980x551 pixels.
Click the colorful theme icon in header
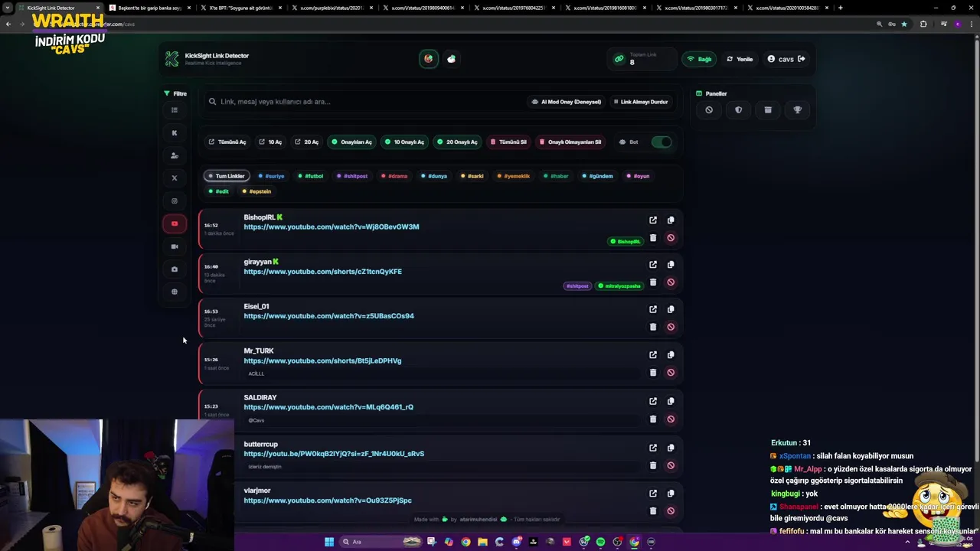tap(429, 59)
